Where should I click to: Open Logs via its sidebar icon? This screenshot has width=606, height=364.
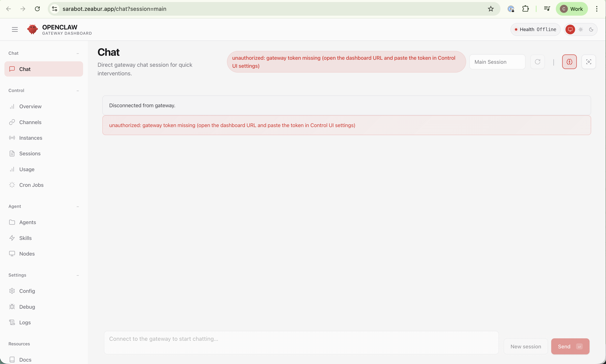12,322
